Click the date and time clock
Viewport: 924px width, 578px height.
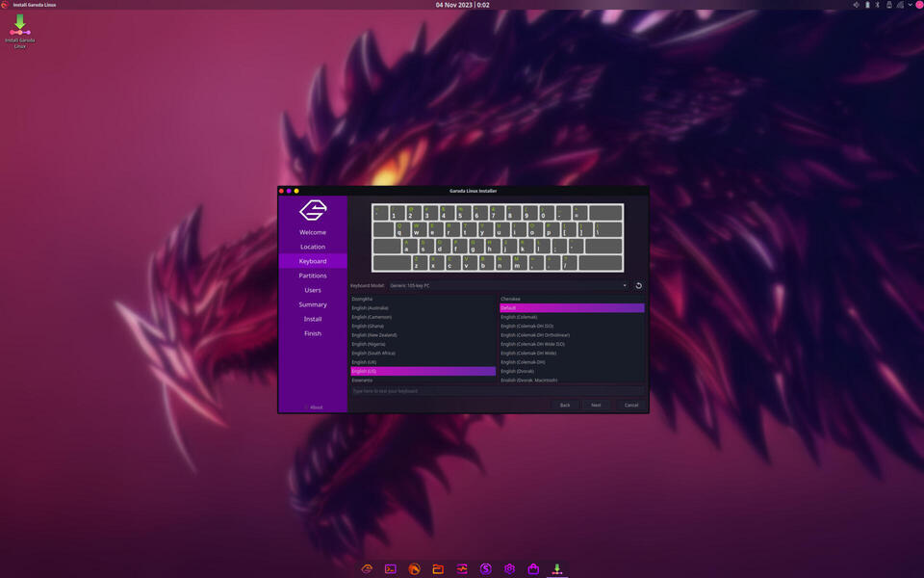point(463,5)
